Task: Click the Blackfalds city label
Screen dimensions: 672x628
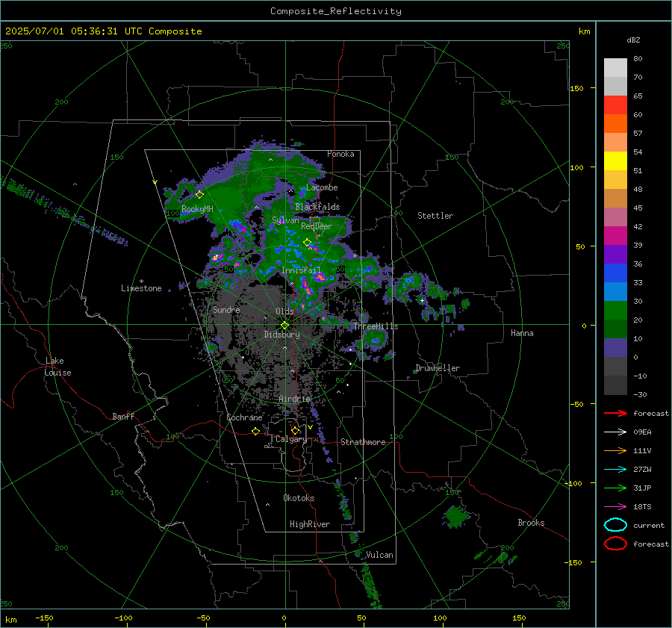Action: click(x=317, y=207)
